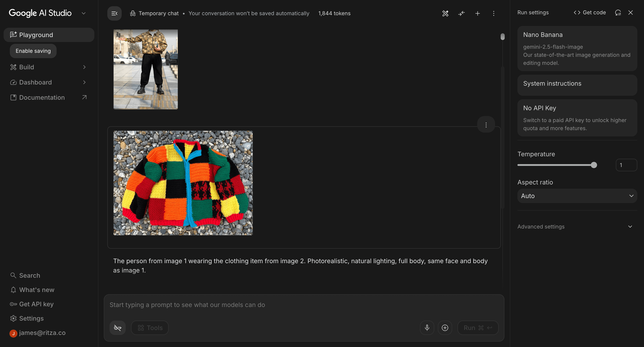Click the compare mode arrows icon
644x347 pixels.
click(461, 13)
